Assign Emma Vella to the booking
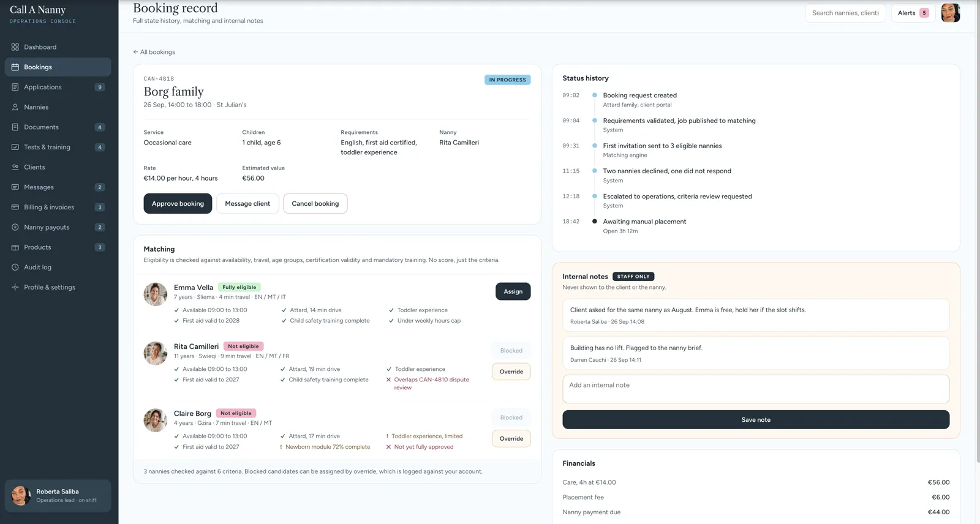Viewport: 980px width, 524px height. [x=513, y=291]
